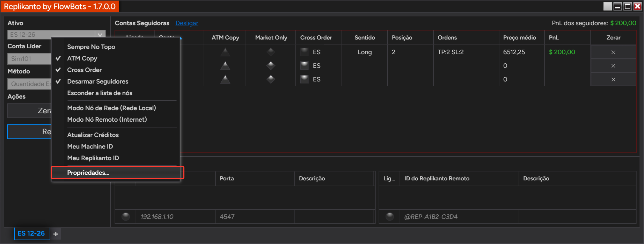Click PnL column header
644x244 pixels.
click(568, 37)
